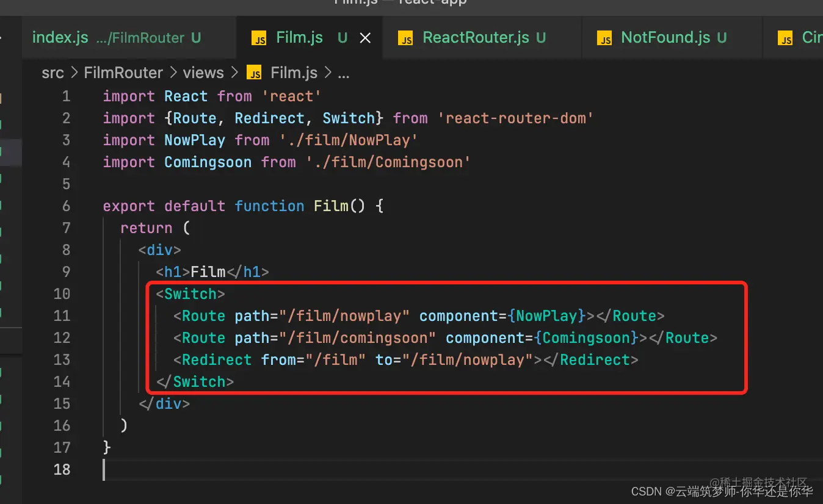Viewport: 823px width, 504px height.
Task: Click line number 1 in the gutter
Action: (x=66, y=96)
